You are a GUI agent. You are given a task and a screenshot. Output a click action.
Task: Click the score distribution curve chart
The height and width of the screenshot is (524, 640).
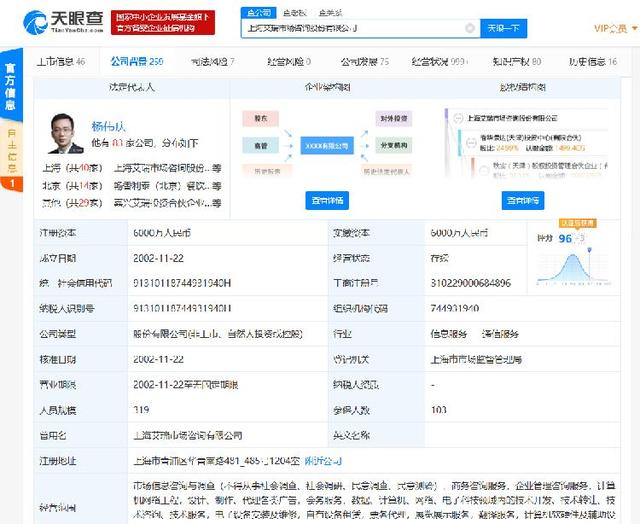pos(573,267)
